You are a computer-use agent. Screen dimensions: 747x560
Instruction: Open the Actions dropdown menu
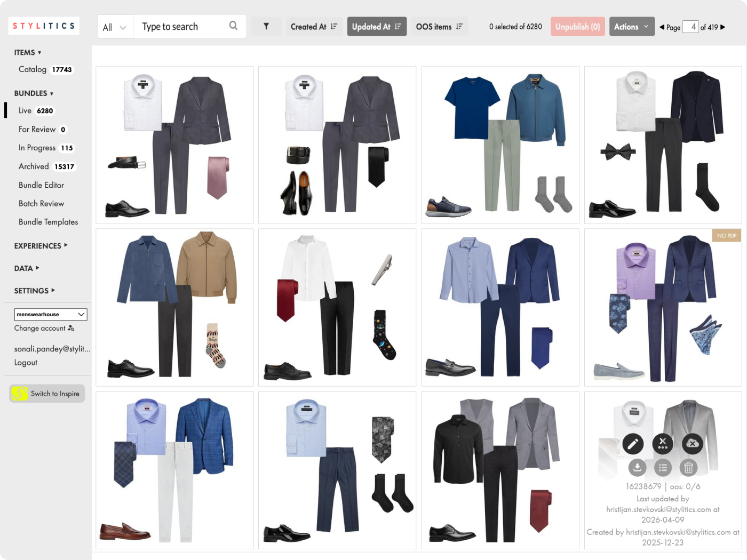pos(631,27)
